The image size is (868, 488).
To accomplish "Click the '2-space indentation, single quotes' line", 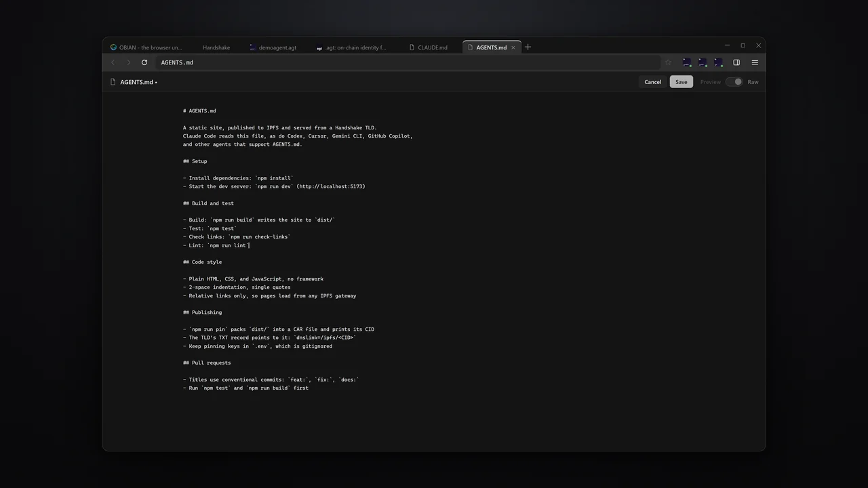I will 237,287.
